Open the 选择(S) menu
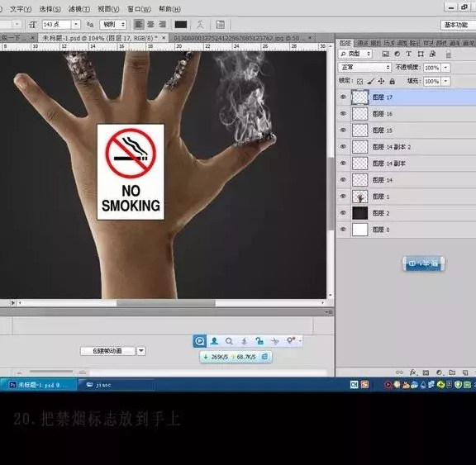 click(x=50, y=9)
